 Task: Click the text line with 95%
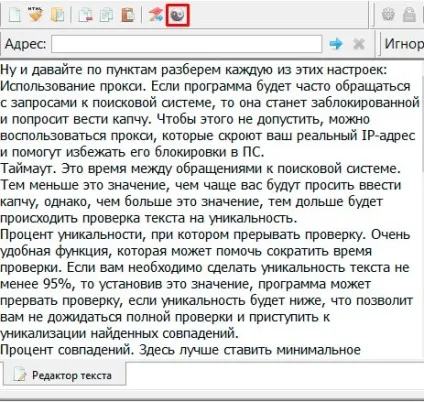pyautogui.click(x=185, y=284)
